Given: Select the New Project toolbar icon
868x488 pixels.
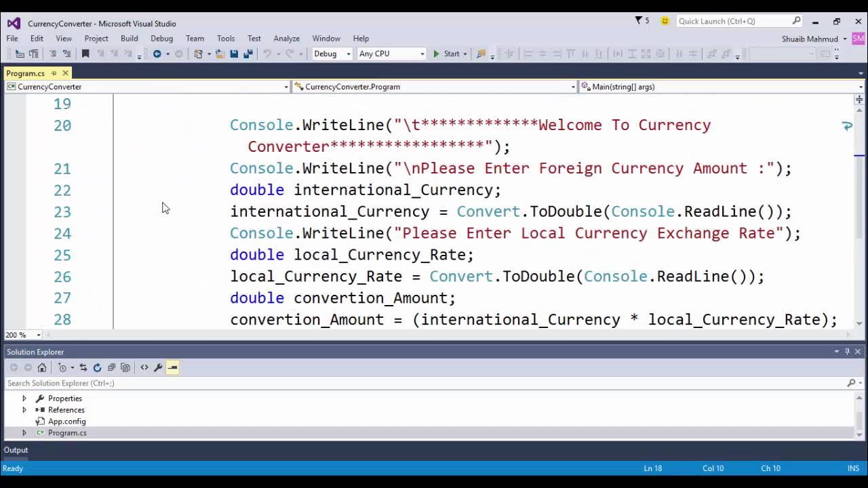Looking at the screenshot, I should (199, 54).
